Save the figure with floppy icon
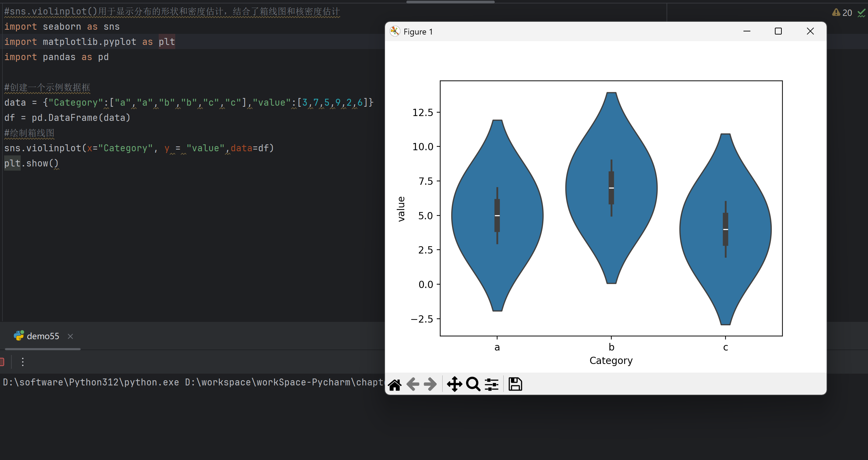The image size is (868, 460). [x=515, y=384]
